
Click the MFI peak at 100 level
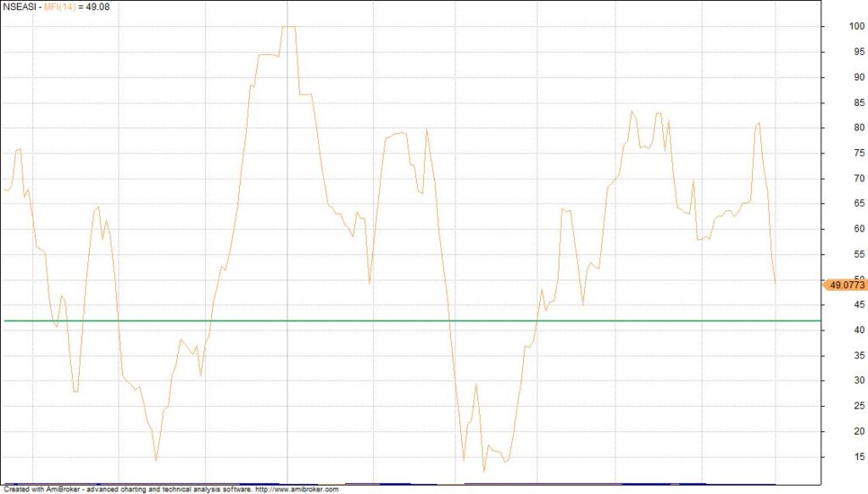tap(288, 27)
